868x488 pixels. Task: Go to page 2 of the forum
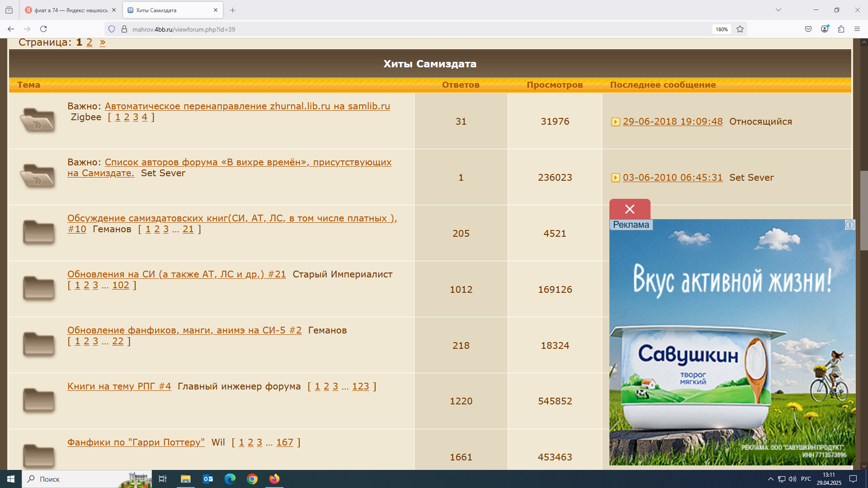pos(90,42)
